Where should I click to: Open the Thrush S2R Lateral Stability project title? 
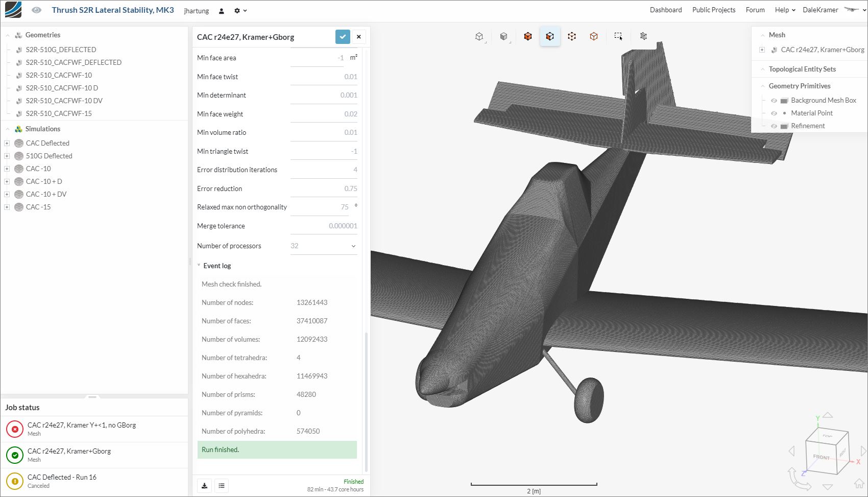pos(113,10)
